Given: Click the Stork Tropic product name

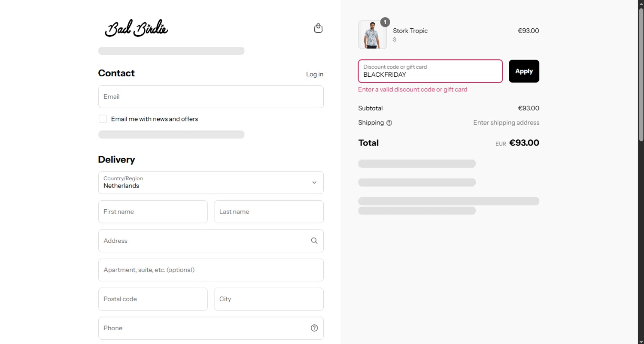Looking at the screenshot, I should pyautogui.click(x=410, y=31).
